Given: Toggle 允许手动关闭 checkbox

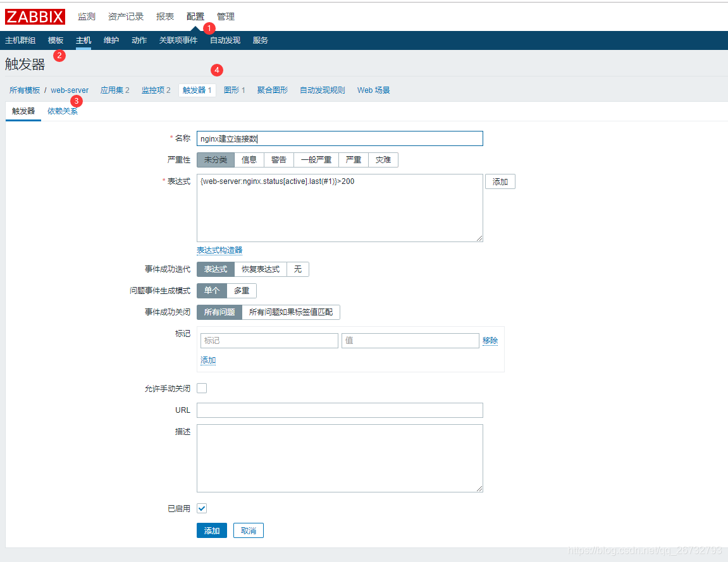Looking at the screenshot, I should tap(202, 388).
